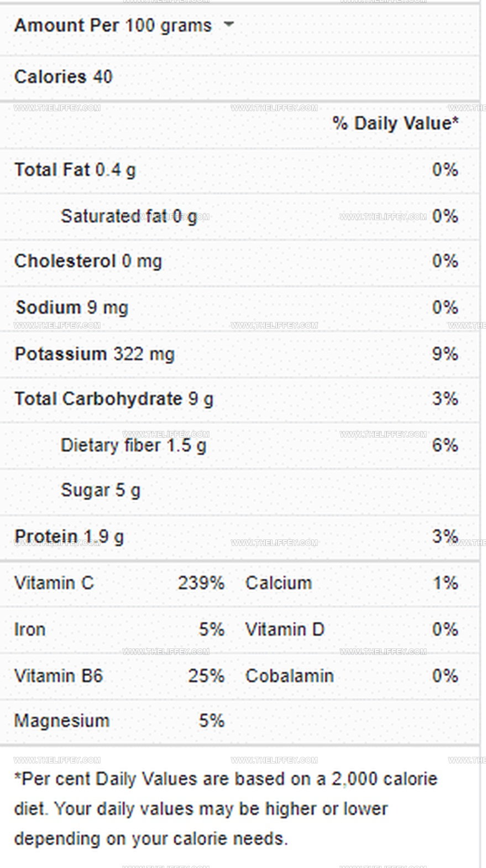Select the Potassium 322 mg row
Screen dimensions: 486x868
[239, 354]
